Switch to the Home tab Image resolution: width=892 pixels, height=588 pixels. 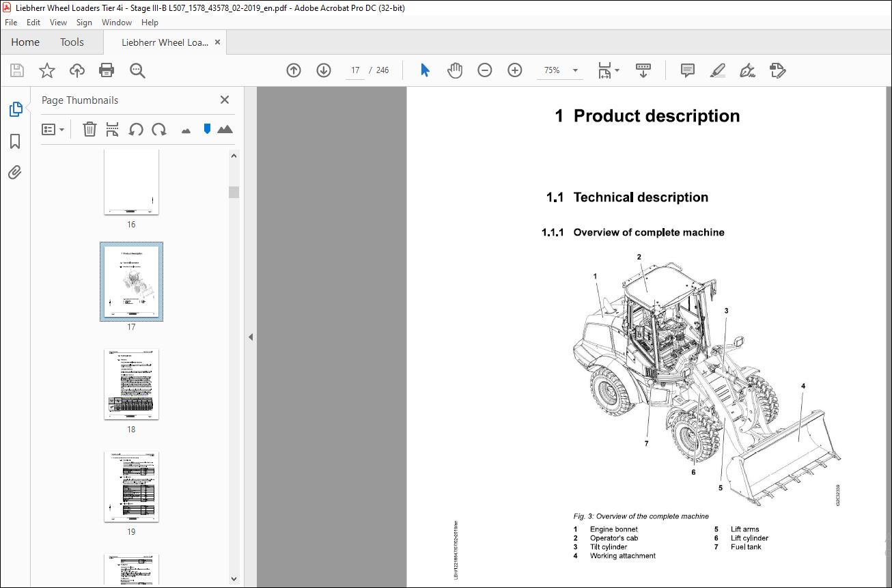point(25,42)
